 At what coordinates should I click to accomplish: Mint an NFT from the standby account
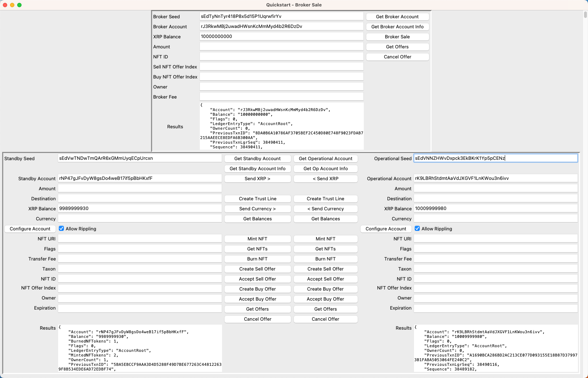click(257, 239)
